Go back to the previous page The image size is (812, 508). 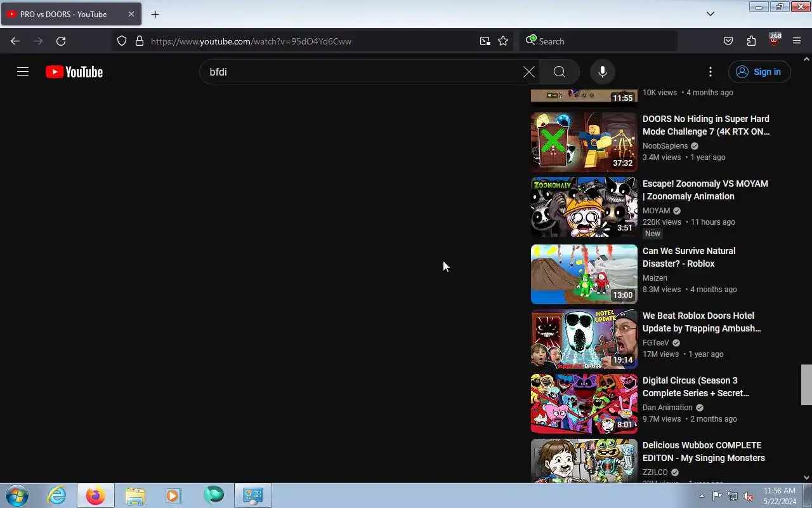point(15,41)
